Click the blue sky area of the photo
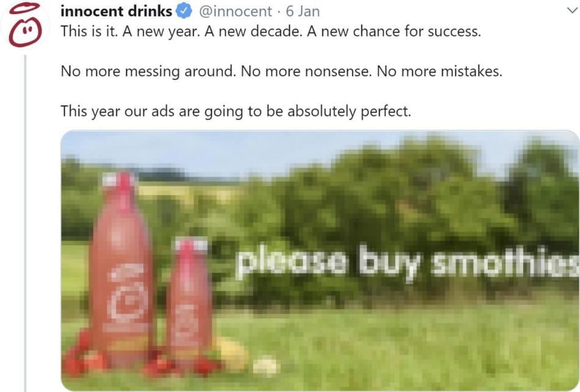Screen dimensions: 580x392 click(x=222, y=151)
